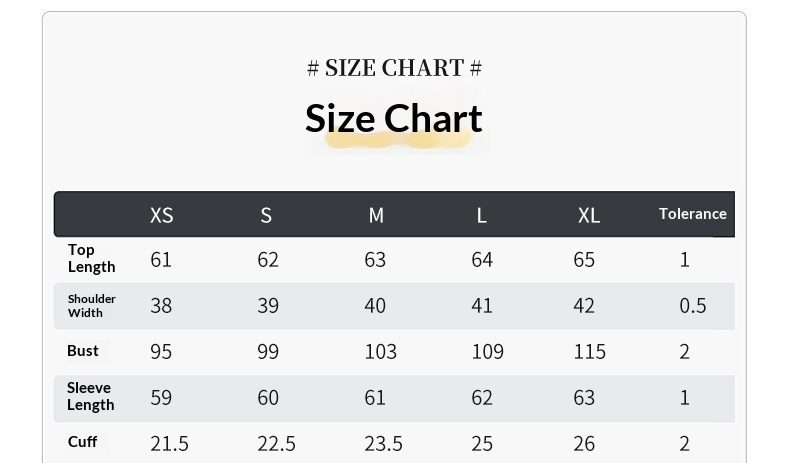Select Cuff value 22.5 for size S

(x=276, y=443)
